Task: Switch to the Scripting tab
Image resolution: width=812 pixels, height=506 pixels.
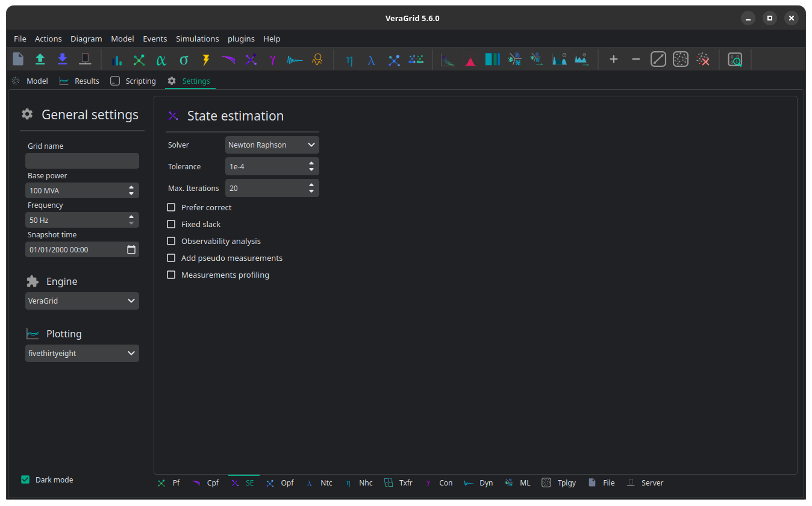Action: [133, 81]
